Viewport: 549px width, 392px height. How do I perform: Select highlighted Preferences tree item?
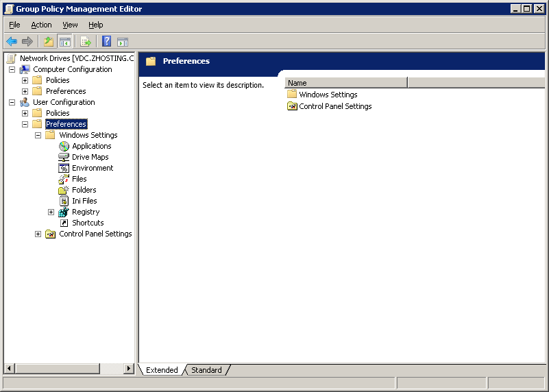[66, 124]
